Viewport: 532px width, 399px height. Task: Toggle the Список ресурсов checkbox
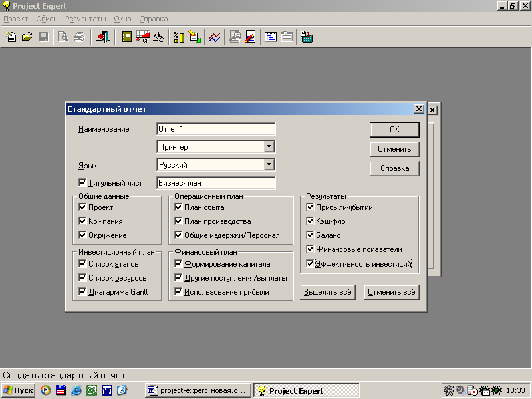coord(82,277)
